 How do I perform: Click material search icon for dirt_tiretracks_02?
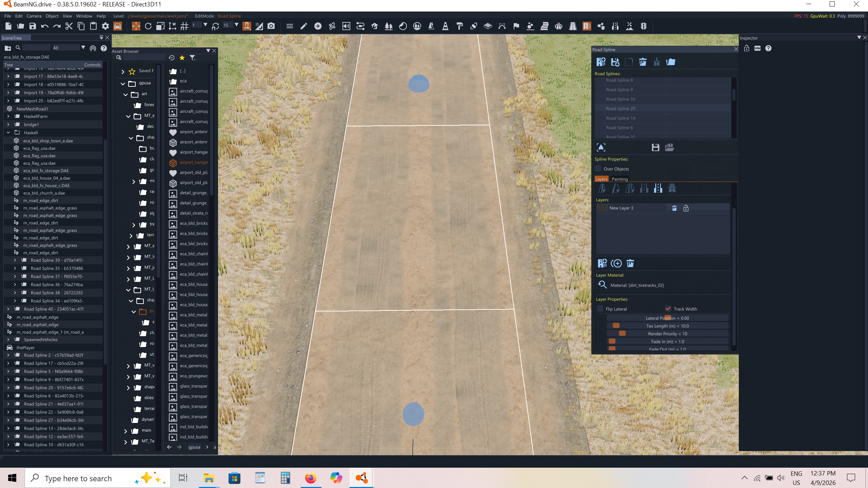coord(602,285)
